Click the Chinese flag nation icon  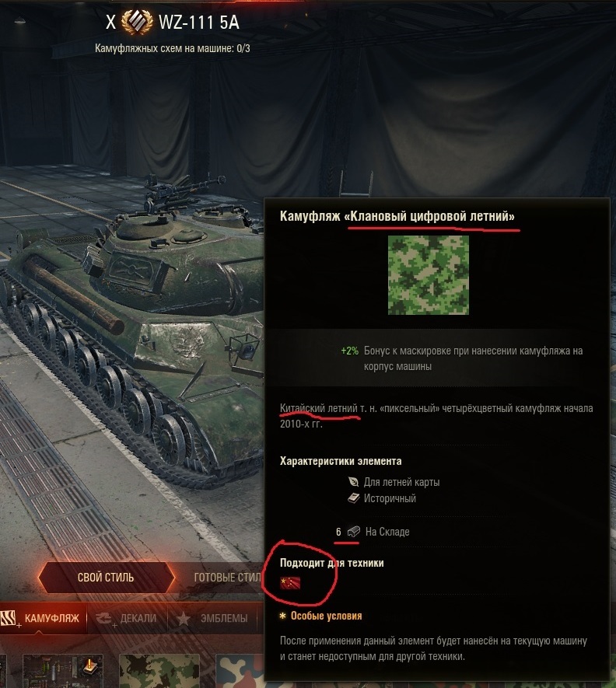[290, 583]
